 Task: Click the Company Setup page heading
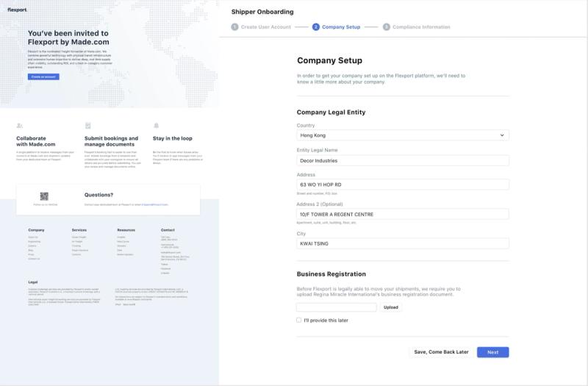pyautogui.click(x=329, y=60)
